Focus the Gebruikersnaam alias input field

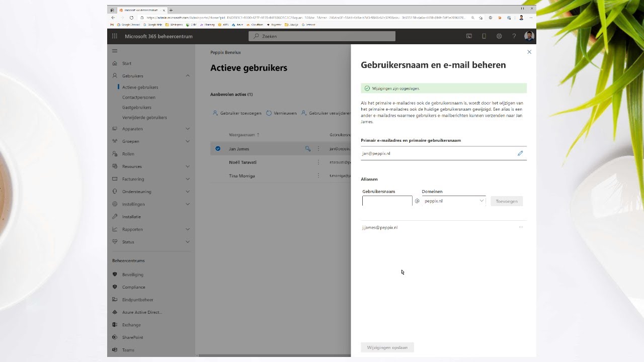(x=387, y=201)
